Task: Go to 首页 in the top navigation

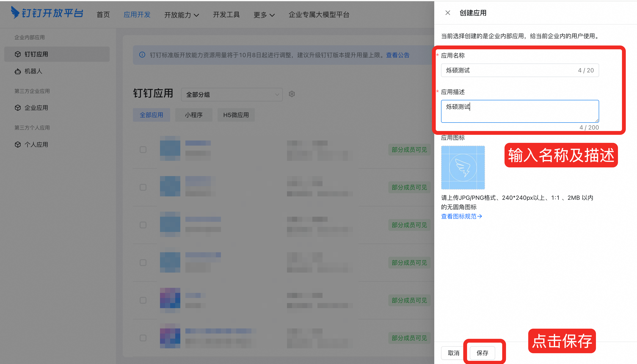Action: [103, 15]
